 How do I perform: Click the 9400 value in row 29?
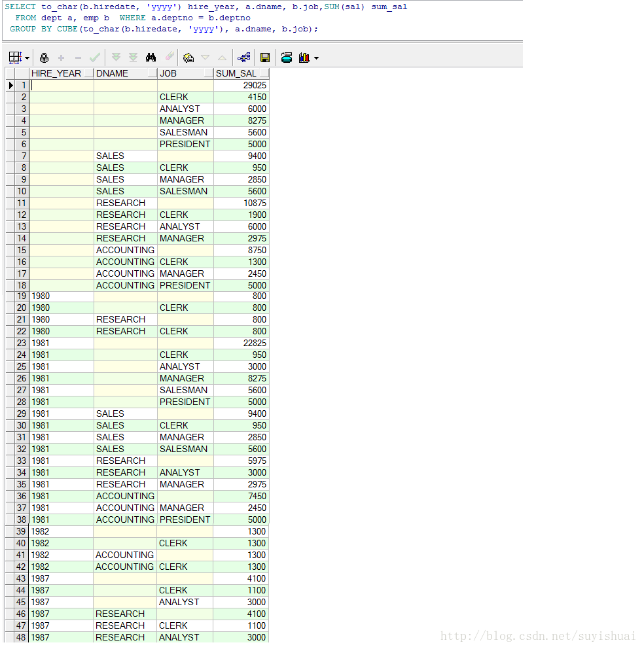click(241, 413)
